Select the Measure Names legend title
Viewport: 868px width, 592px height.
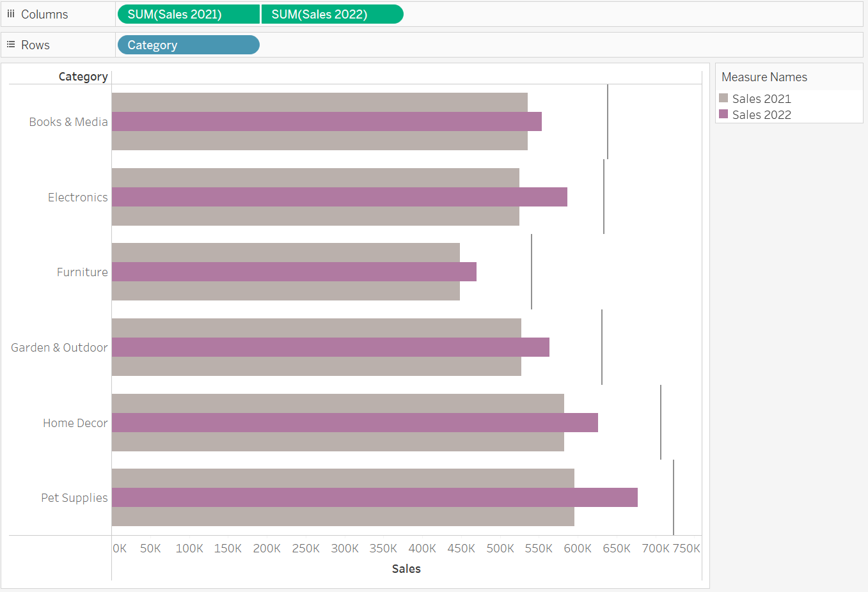point(764,77)
